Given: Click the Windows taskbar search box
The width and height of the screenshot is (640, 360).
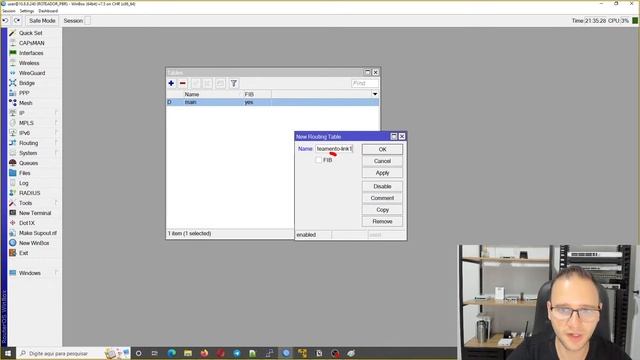Looking at the screenshot, I should 73,353.
